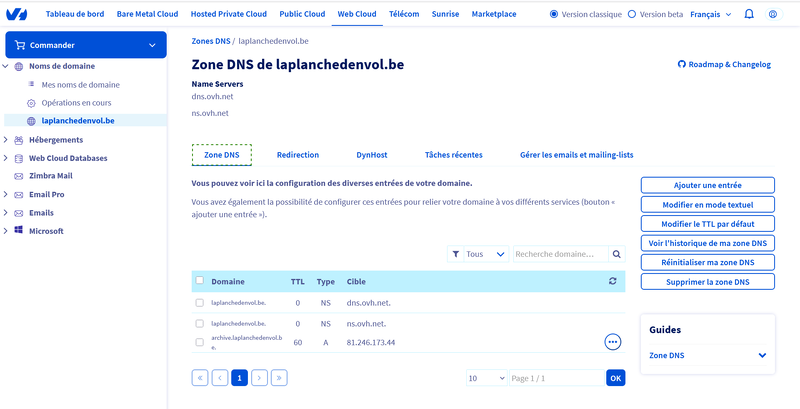Focus the Recherche domaine search field
Image resolution: width=800 pixels, height=409 pixels.
561,254
